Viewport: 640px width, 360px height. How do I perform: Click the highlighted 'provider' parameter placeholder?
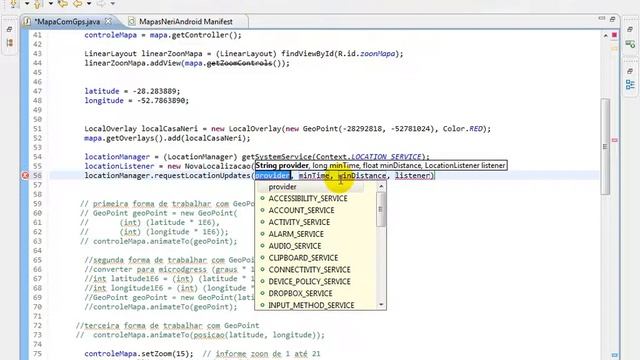pos(273,176)
